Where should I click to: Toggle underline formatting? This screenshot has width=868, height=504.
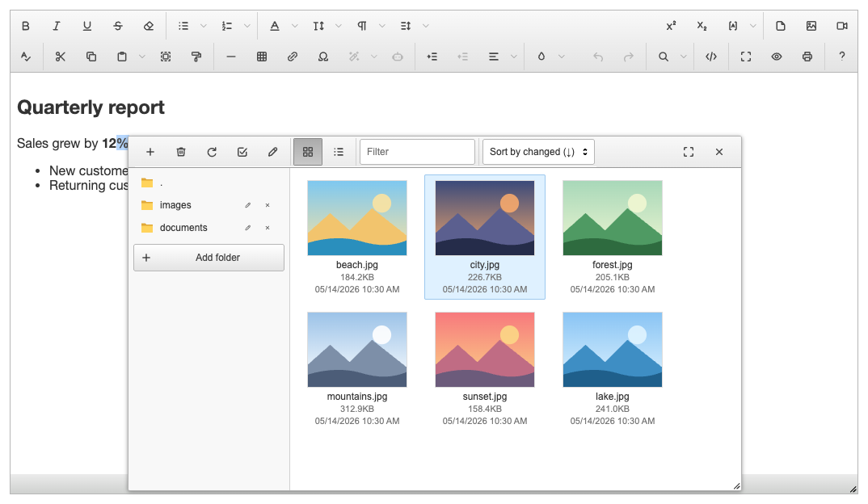pos(87,26)
